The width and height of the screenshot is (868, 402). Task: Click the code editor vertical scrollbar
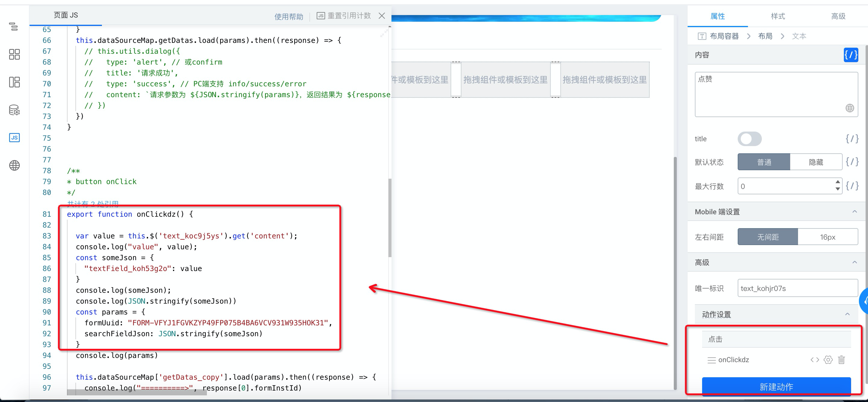point(390,218)
